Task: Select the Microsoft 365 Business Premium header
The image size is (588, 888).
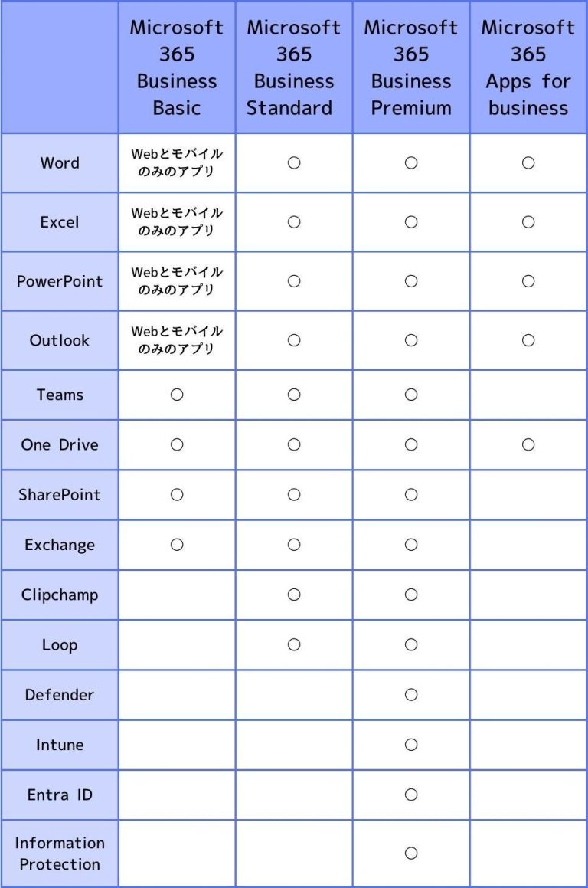Action: pos(411,67)
